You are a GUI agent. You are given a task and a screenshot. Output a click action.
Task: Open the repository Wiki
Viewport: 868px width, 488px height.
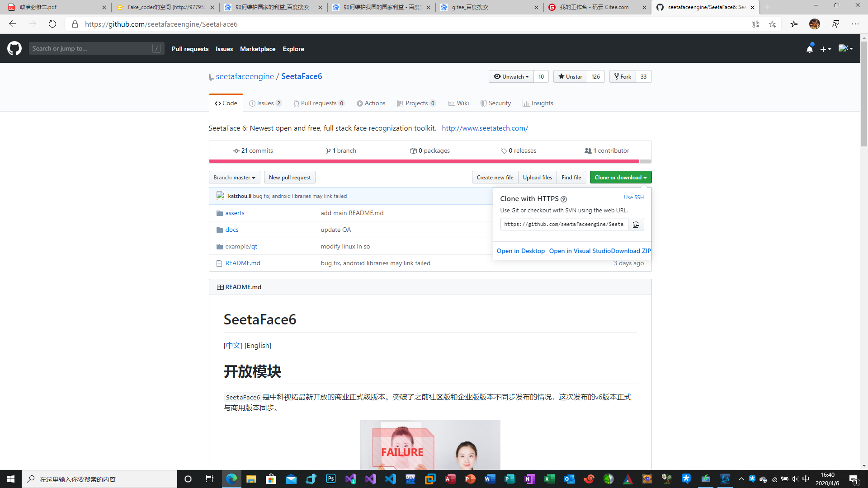point(458,103)
